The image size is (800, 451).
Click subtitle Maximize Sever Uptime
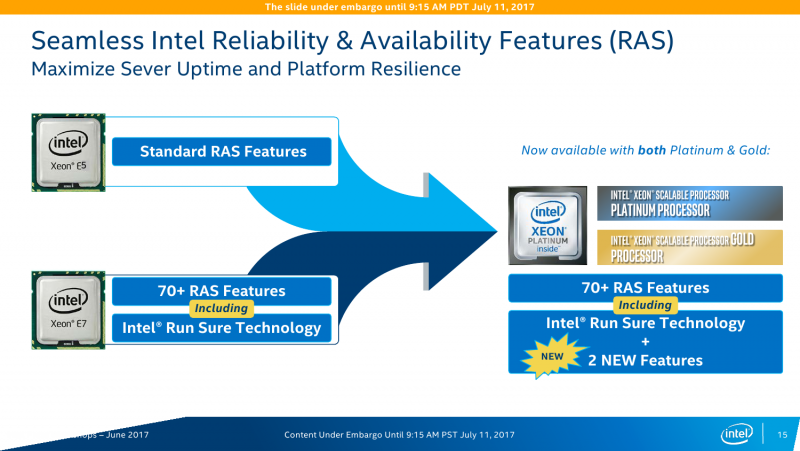pyautogui.click(x=246, y=69)
